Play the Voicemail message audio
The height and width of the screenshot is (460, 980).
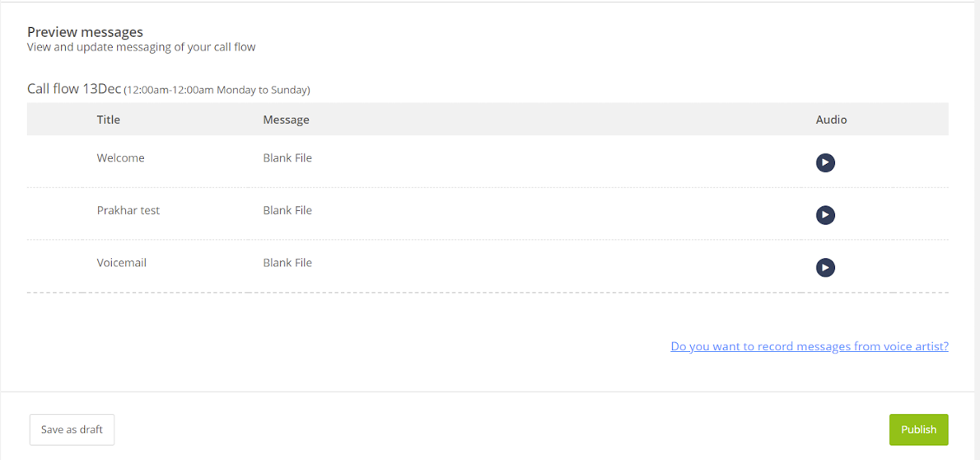[x=825, y=267]
